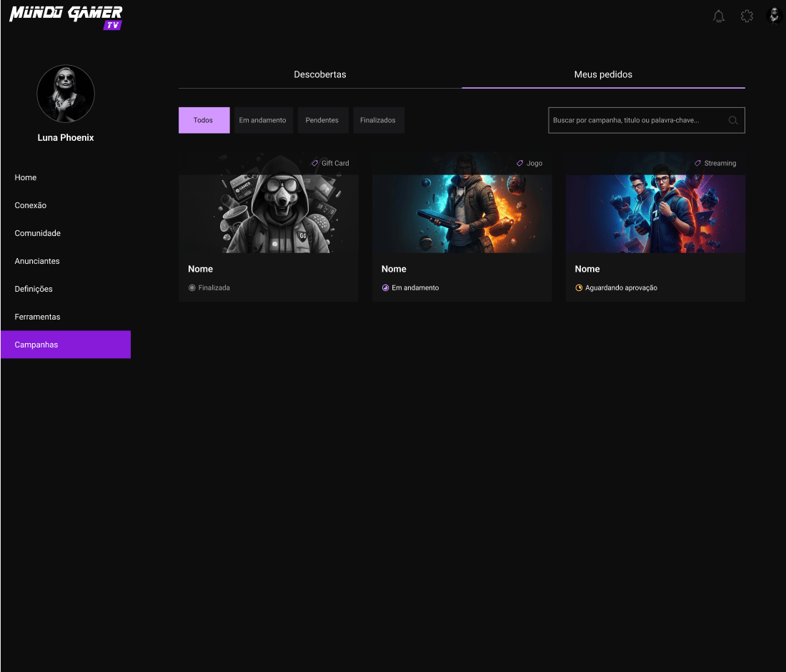Open Ferramentas in the sidebar
786x672 pixels.
[x=37, y=317]
